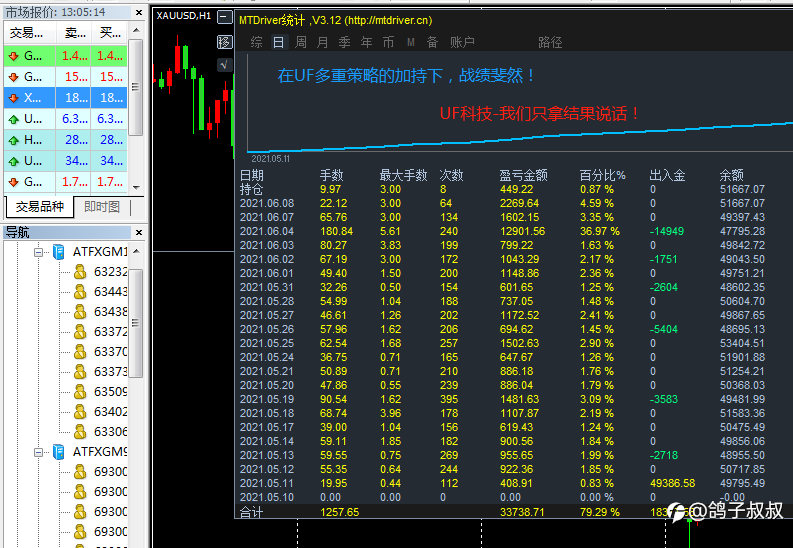The height and width of the screenshot is (548, 793).
Task: Click the account icon beside 63372
Action: [80, 332]
